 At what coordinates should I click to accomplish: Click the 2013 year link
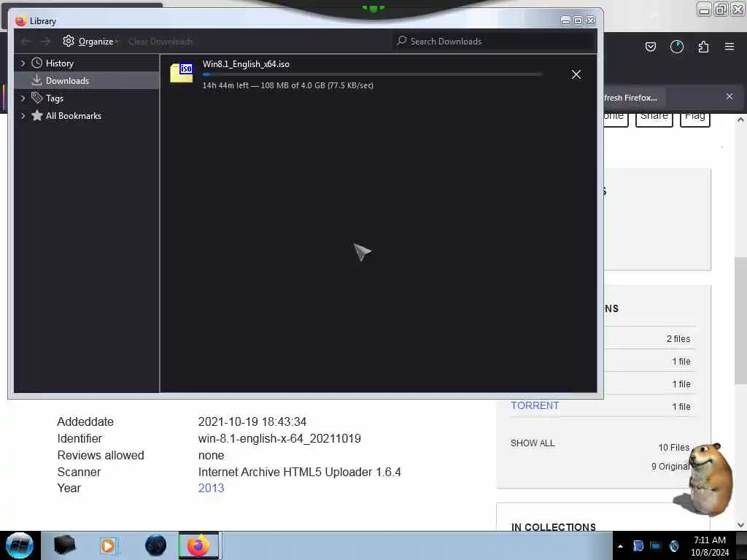211,488
